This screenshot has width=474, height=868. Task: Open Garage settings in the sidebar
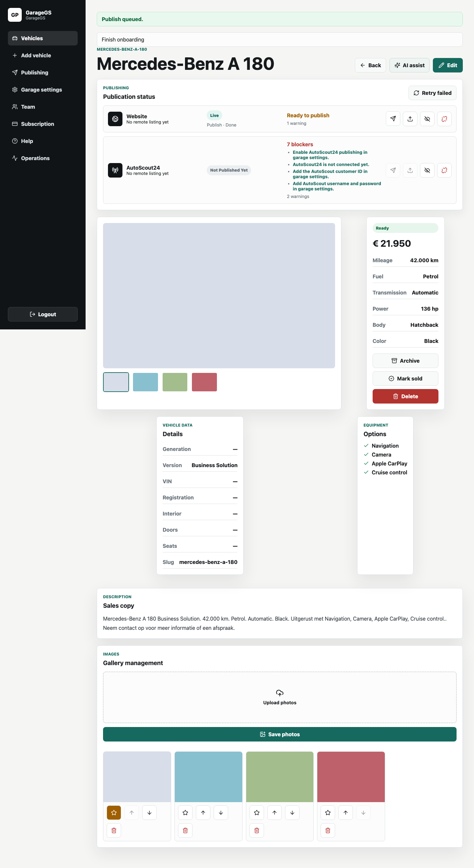pos(43,90)
